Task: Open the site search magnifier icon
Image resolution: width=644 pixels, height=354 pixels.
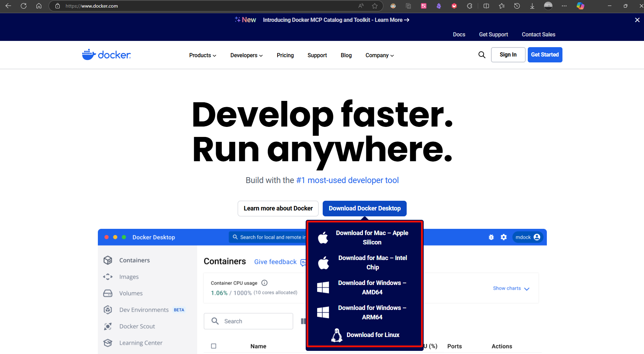Action: [482, 54]
